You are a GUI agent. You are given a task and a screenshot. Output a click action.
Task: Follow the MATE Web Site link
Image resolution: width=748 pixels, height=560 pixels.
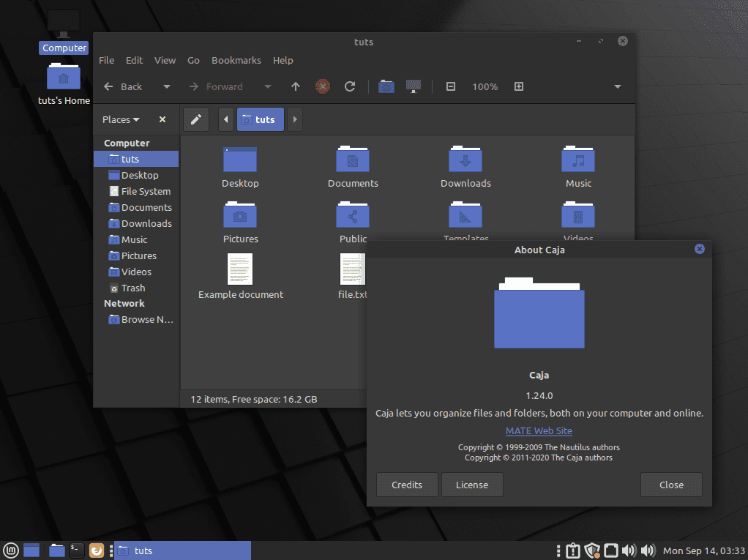pyautogui.click(x=539, y=430)
